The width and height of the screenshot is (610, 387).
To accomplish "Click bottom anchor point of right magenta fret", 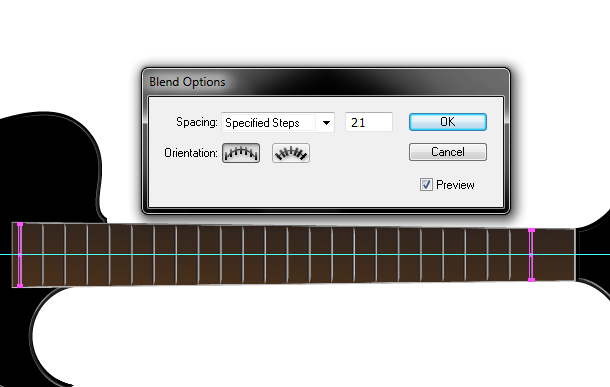I will (x=531, y=279).
